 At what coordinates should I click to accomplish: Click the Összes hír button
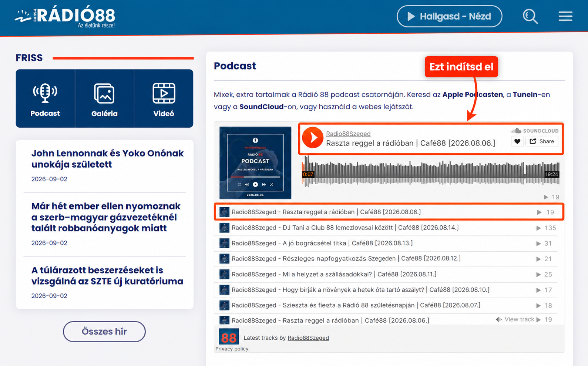coord(104,332)
